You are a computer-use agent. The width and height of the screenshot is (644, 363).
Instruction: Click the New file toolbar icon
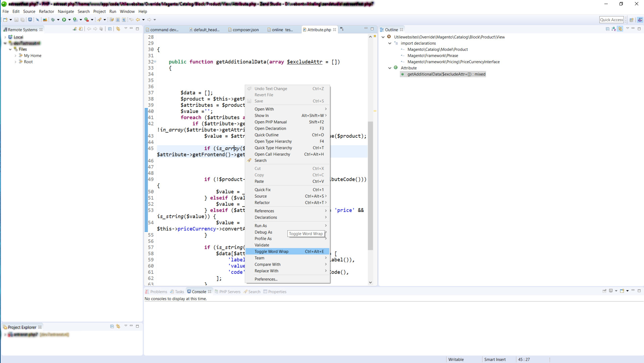pyautogui.click(x=5, y=20)
